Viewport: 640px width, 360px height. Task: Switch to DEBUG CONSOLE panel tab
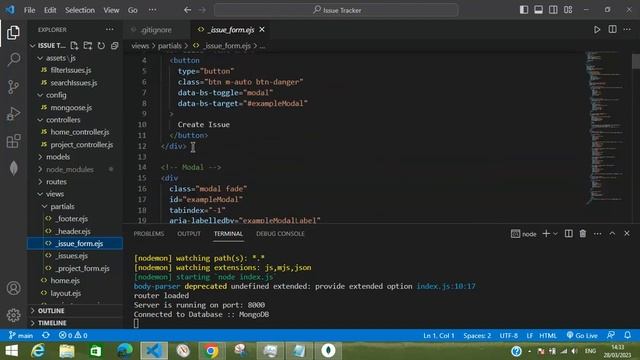(x=280, y=233)
